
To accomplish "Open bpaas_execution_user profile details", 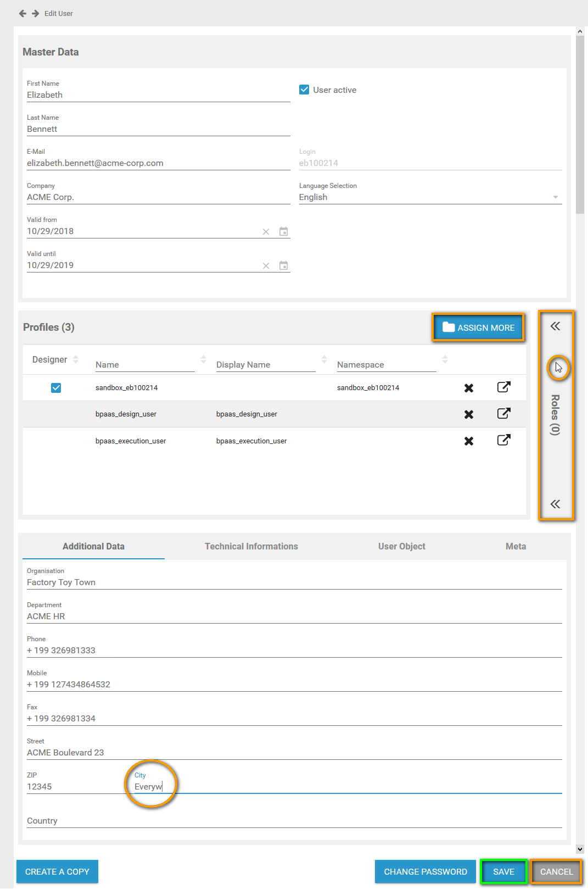I will pos(503,440).
